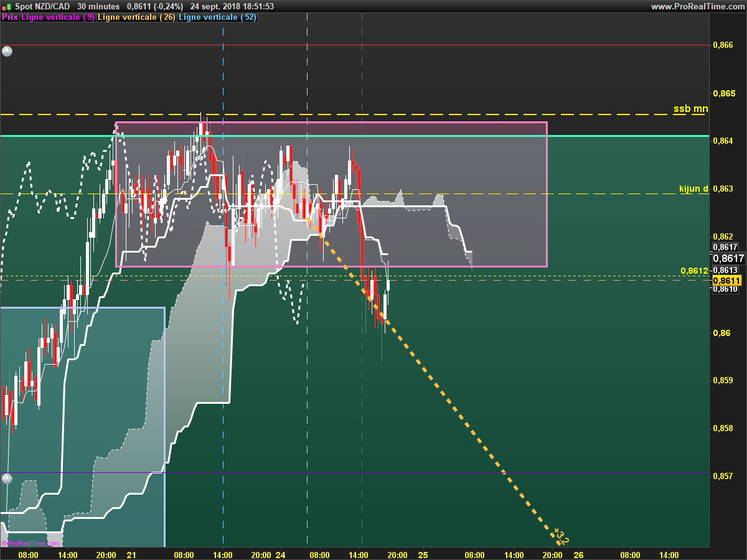Click the large white 0,8617 price tag
747x560 pixels.
(728, 258)
